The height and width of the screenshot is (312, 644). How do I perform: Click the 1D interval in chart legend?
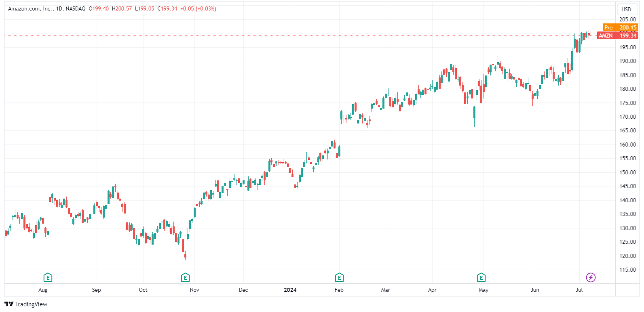click(x=59, y=8)
